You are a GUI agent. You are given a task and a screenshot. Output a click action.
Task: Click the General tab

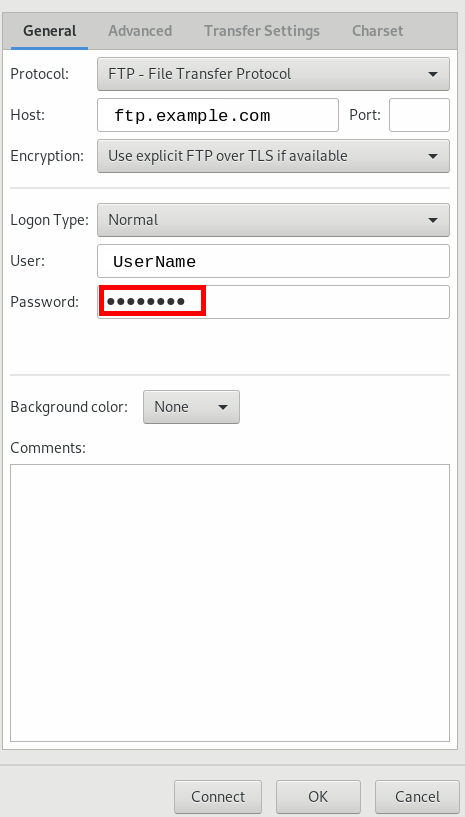point(50,31)
